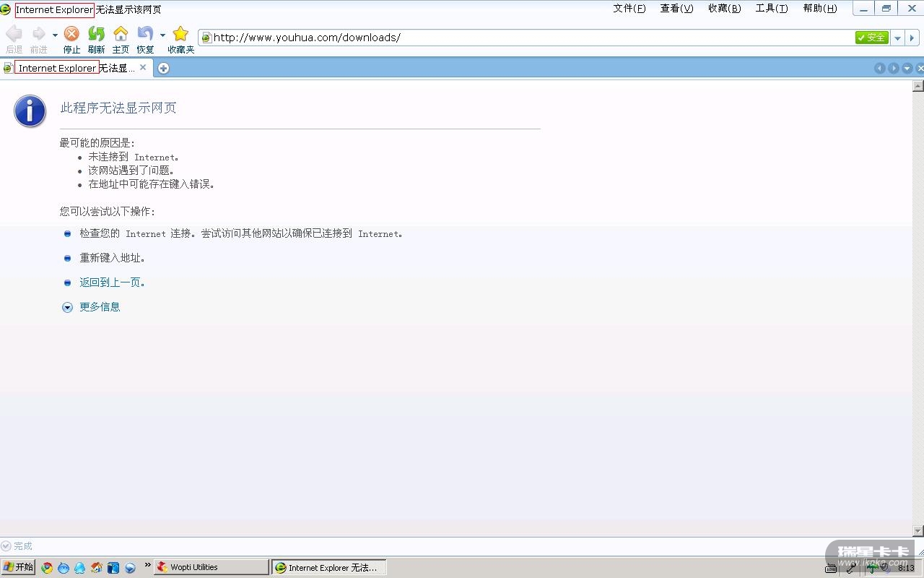Click the 在地址中可能存在键入错误 text
The image size is (924, 578).
(x=152, y=184)
